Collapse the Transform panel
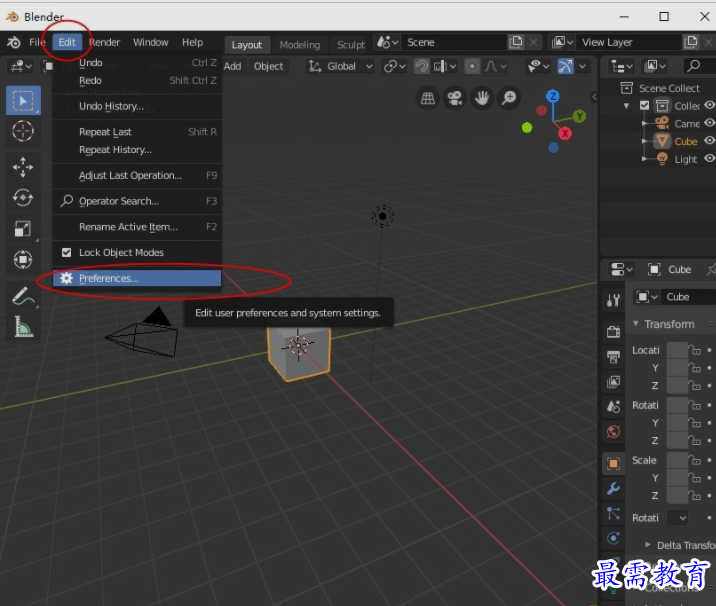The width and height of the screenshot is (716, 606). 636,323
